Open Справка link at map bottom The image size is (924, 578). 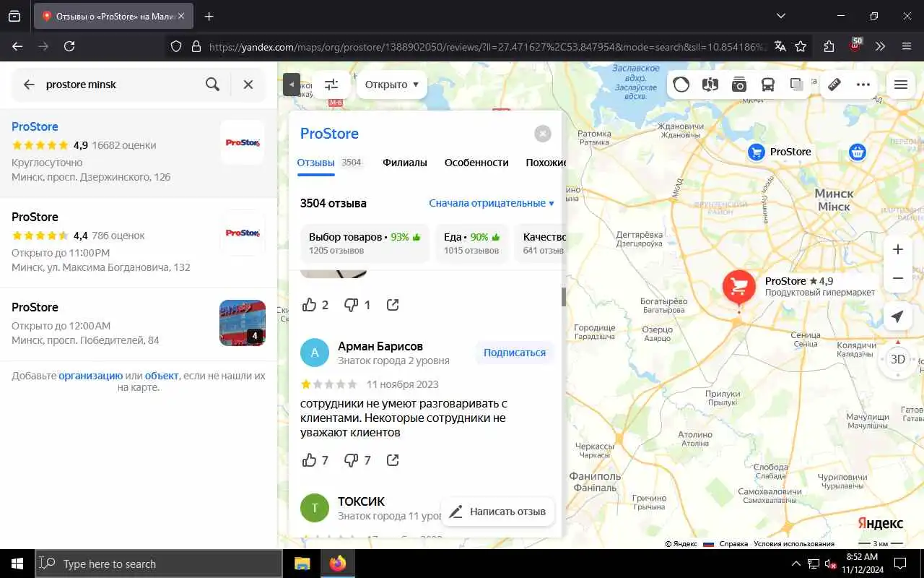coord(733,544)
